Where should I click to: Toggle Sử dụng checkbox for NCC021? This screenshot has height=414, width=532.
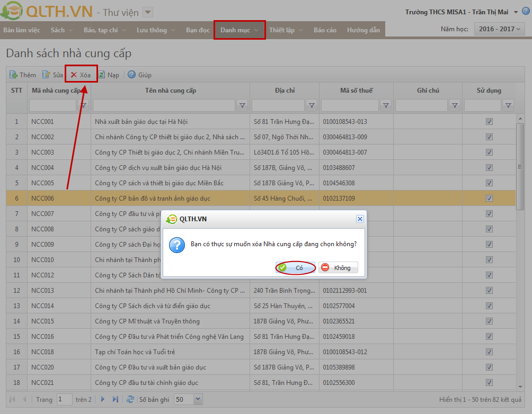(489, 382)
